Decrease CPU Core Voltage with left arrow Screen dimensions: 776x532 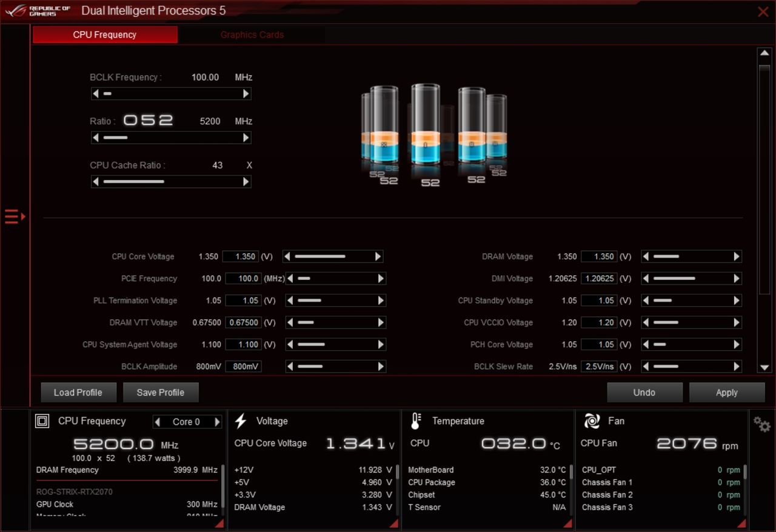287,257
